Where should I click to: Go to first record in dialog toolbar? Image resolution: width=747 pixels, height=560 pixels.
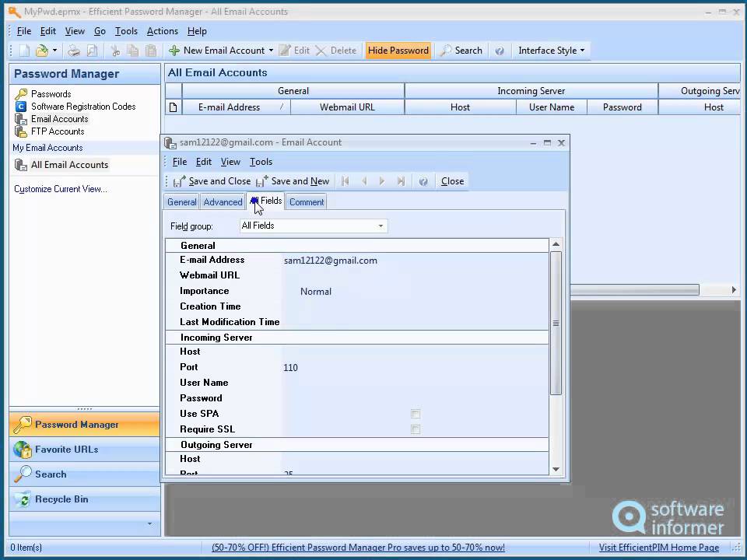tap(345, 181)
